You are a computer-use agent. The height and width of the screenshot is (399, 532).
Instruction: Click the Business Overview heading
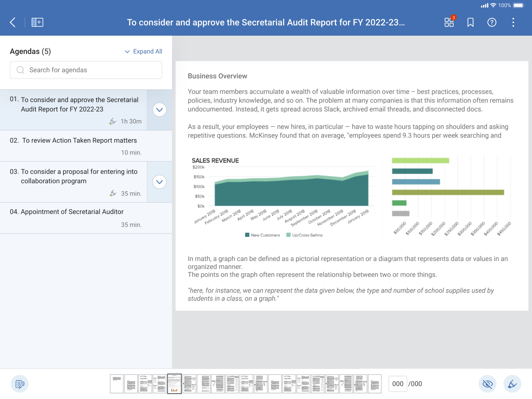point(218,76)
